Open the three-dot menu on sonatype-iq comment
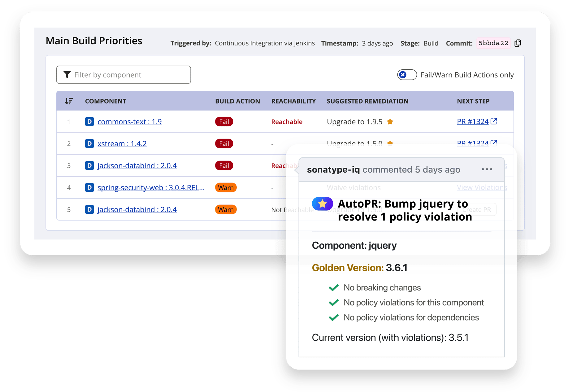The image size is (568, 392). [487, 169]
